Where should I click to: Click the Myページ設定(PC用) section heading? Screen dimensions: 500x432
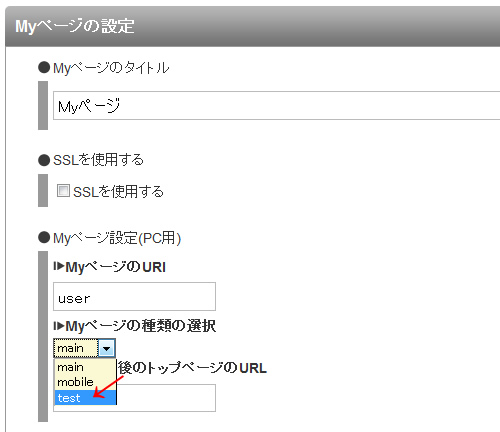point(117,238)
